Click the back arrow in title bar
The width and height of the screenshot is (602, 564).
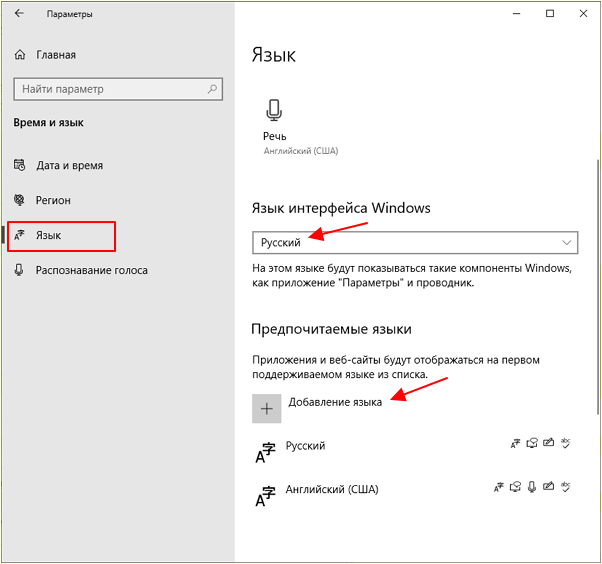tap(19, 13)
